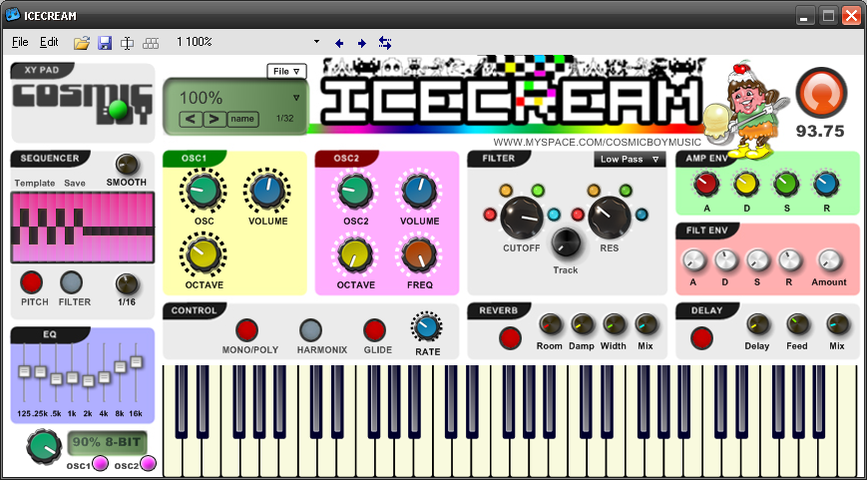This screenshot has height=480, width=867.
Task: Click the OSC2 orange FREQ knob
Action: pos(419,254)
